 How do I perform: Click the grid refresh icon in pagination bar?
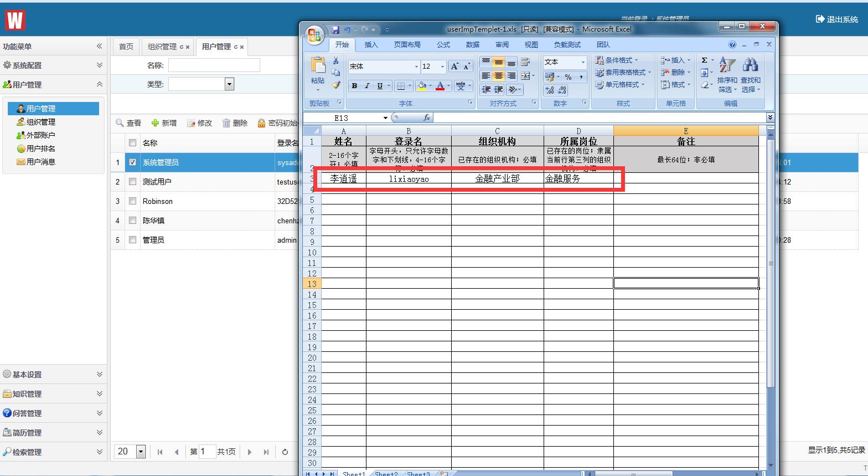point(285,452)
